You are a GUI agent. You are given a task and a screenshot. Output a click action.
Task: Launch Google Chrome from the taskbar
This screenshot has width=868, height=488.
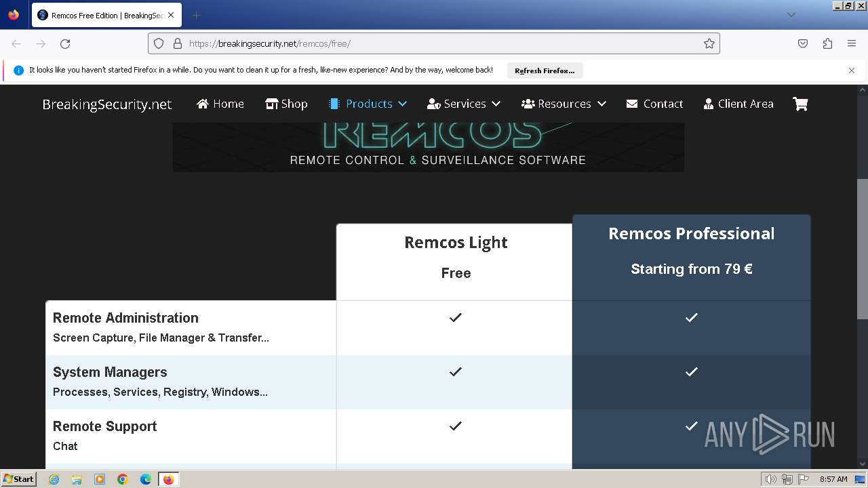coord(123,479)
